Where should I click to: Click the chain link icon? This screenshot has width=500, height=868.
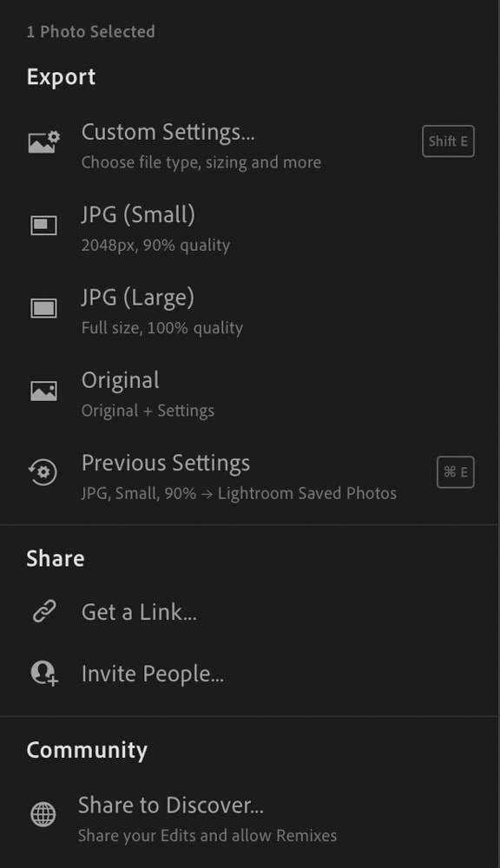43,611
